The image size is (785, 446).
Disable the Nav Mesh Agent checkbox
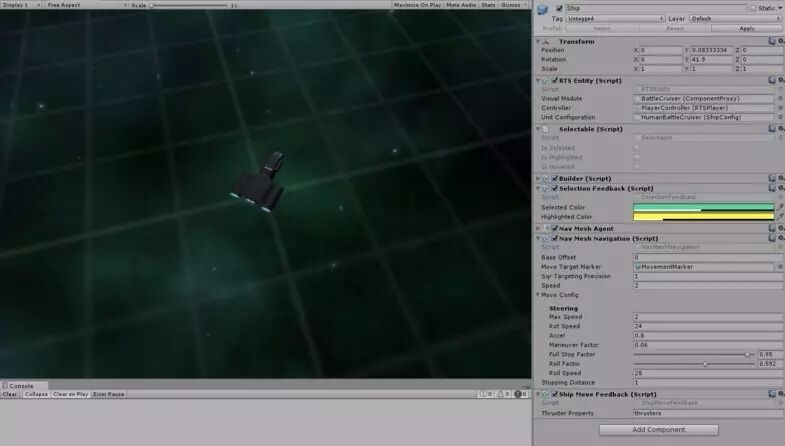coord(555,228)
